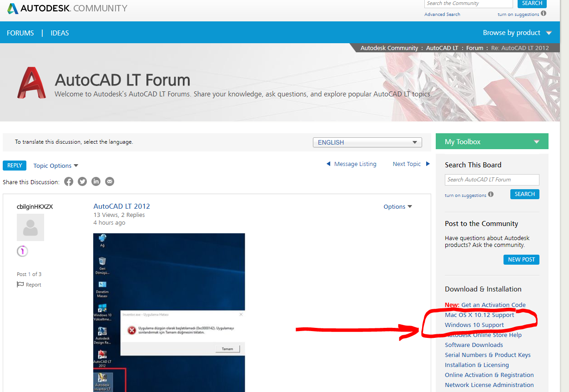The height and width of the screenshot is (392, 569).
Task: Open the Mac OS X 10.12 Support link
Action: pos(479,315)
